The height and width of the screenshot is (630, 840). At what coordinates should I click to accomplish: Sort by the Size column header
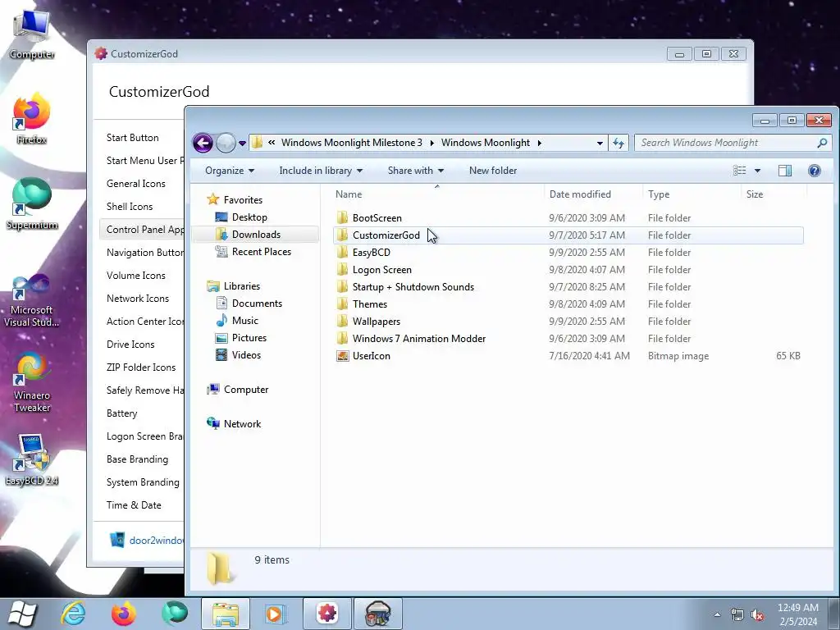point(774,194)
